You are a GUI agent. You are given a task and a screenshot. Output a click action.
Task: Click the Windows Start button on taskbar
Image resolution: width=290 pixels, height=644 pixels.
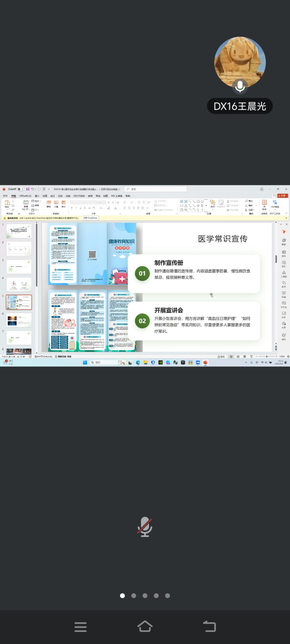tap(85, 363)
